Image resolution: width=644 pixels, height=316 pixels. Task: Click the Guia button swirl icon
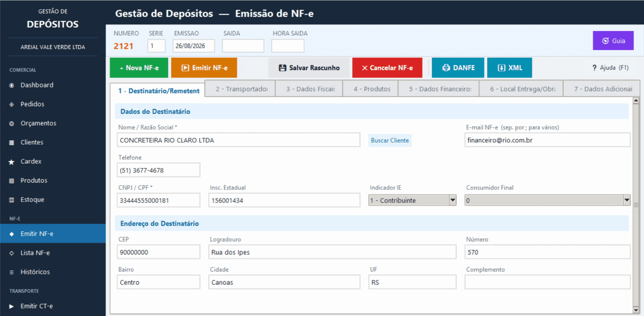[606, 41]
